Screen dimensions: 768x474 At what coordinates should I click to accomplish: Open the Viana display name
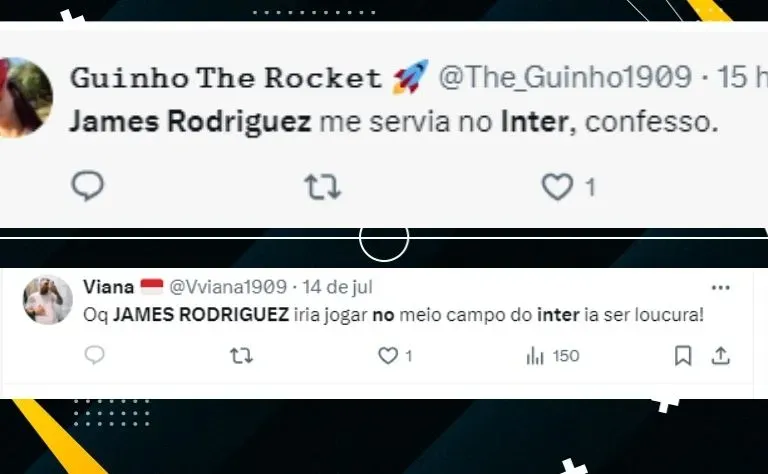pyautogui.click(x=108, y=287)
